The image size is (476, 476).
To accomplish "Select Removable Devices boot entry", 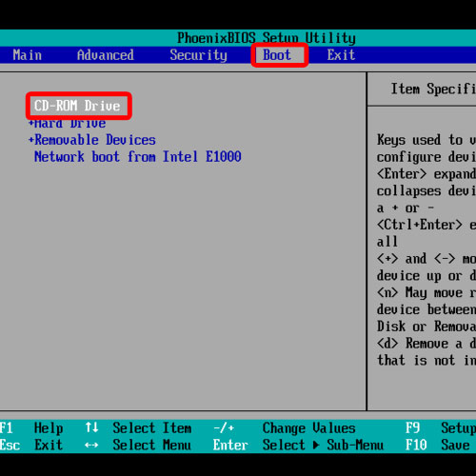I will [95, 140].
